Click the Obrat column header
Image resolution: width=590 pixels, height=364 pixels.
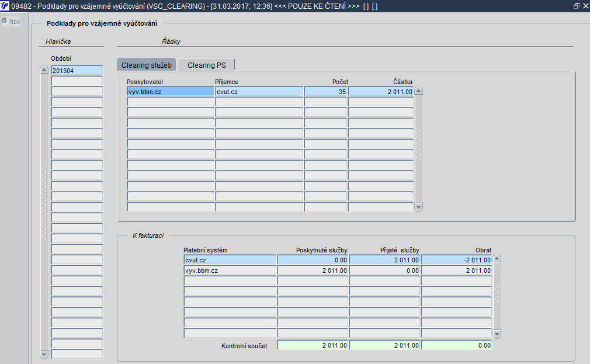pos(484,250)
